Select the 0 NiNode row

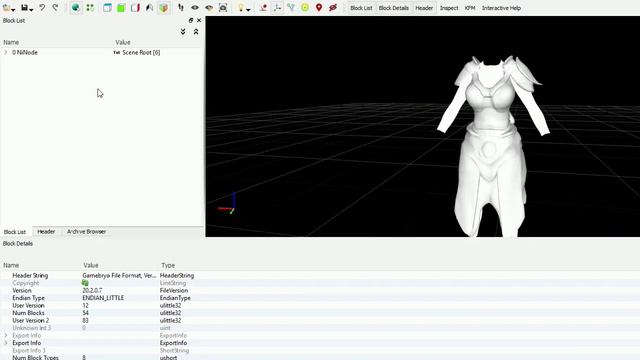102,52
